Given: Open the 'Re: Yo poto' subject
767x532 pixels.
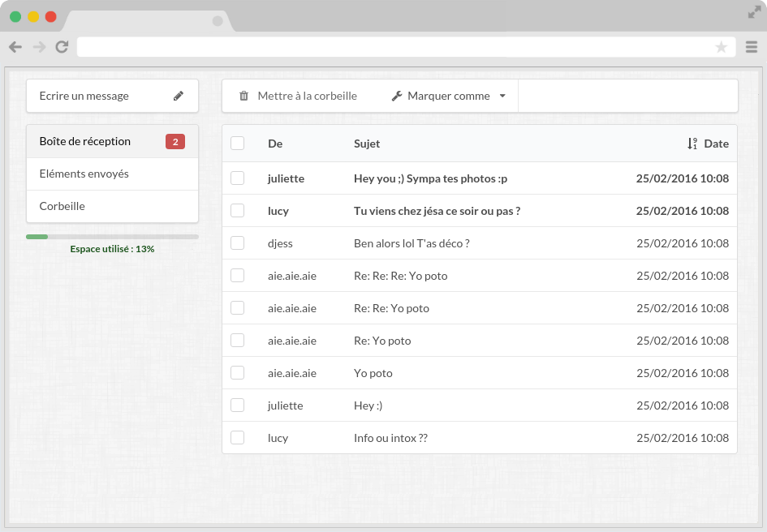Looking at the screenshot, I should click(x=382, y=341).
